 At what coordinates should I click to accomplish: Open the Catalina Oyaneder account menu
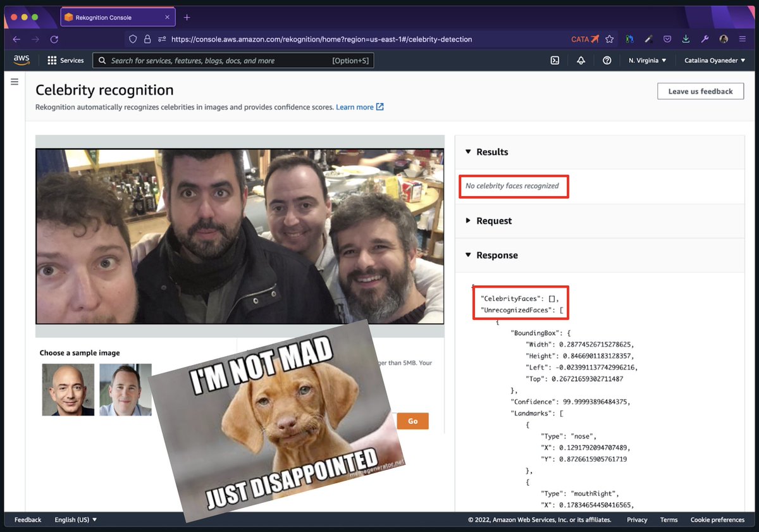(x=714, y=60)
